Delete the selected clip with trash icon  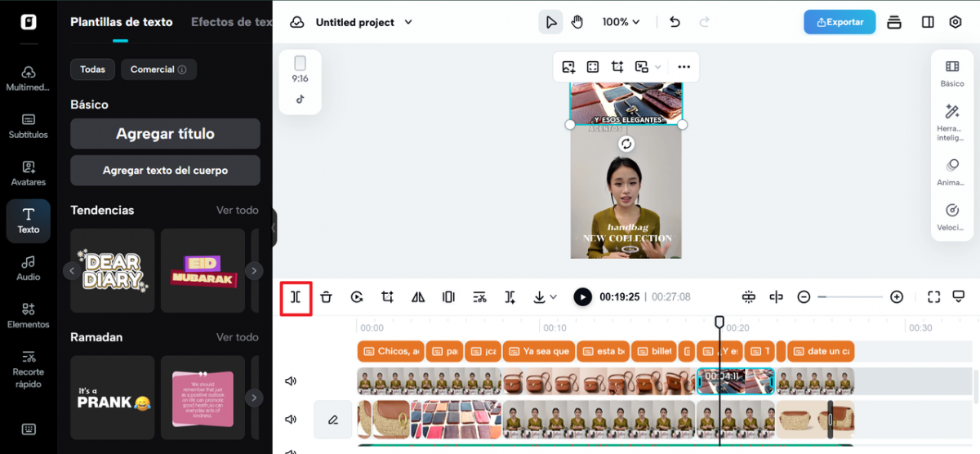326,297
